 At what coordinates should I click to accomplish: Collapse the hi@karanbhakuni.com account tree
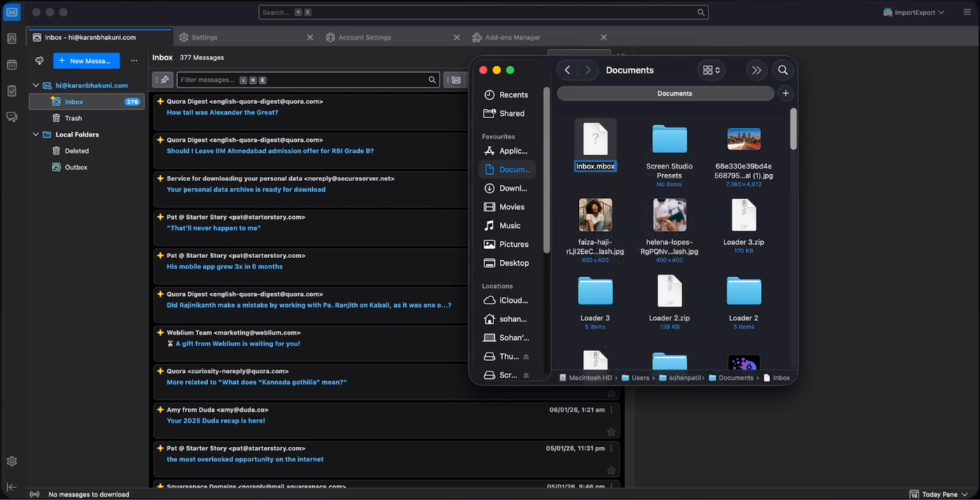point(36,85)
